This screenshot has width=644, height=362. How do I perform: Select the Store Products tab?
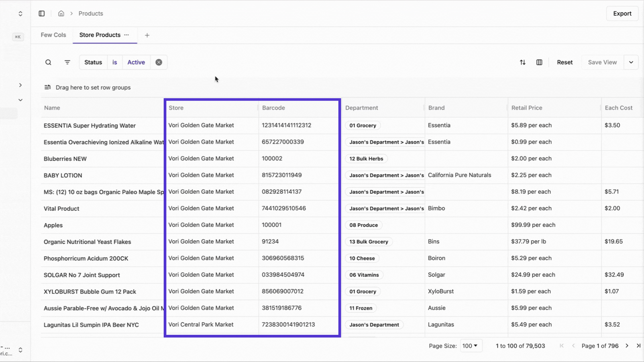(x=100, y=35)
